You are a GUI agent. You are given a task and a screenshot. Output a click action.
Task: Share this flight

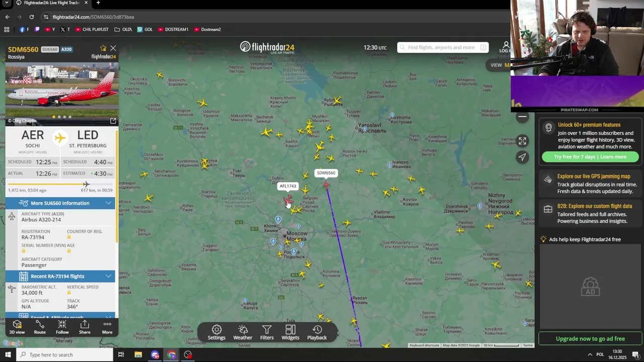pyautogui.click(x=85, y=327)
